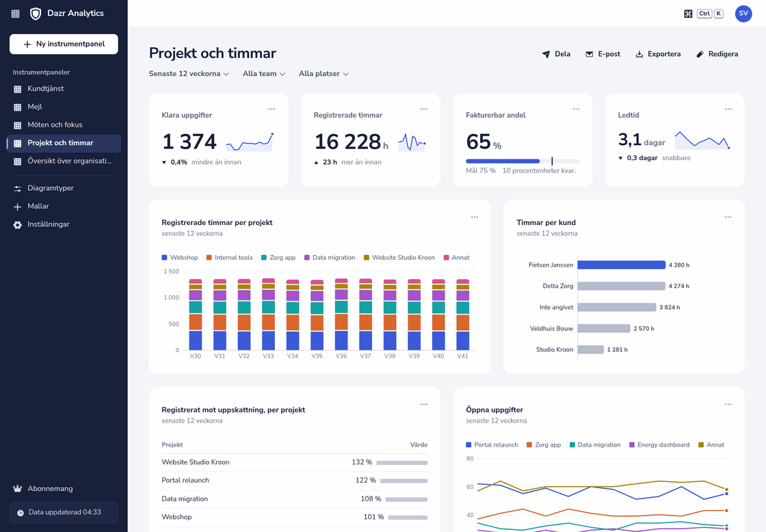Toggle Energy dashboard legend entry

click(659, 445)
